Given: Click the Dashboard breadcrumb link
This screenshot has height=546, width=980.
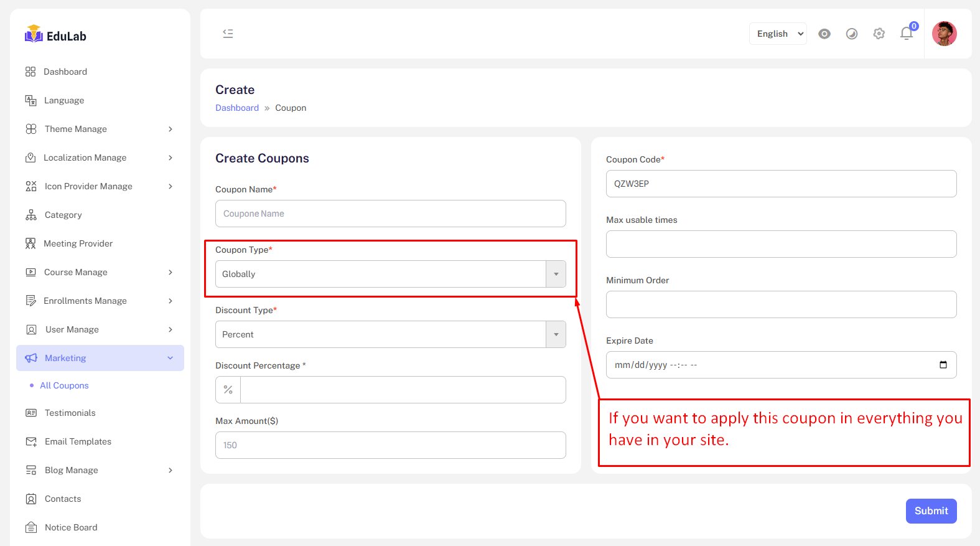Looking at the screenshot, I should pyautogui.click(x=237, y=108).
